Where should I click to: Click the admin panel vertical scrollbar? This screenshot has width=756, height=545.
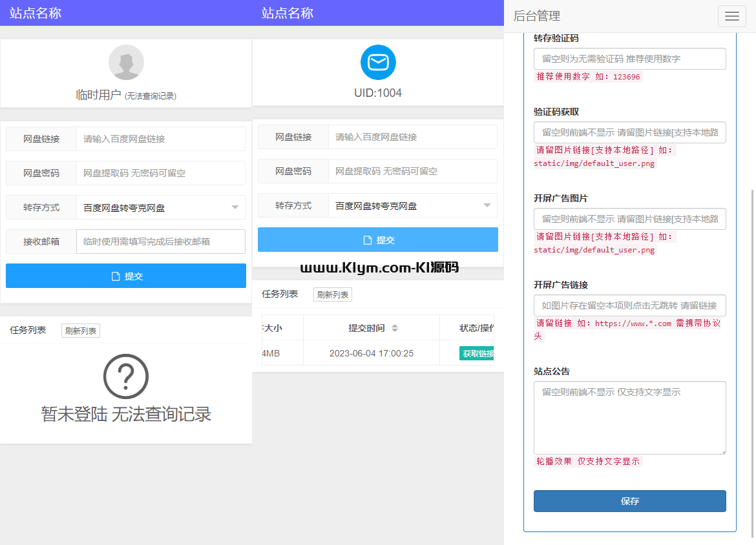752,362
